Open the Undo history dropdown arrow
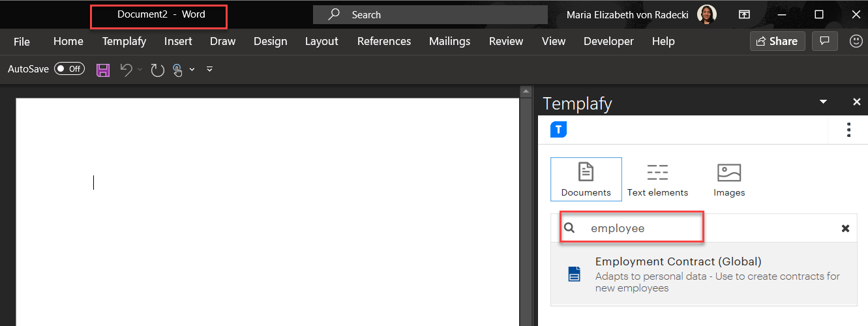The height and width of the screenshot is (326, 868). pos(140,69)
